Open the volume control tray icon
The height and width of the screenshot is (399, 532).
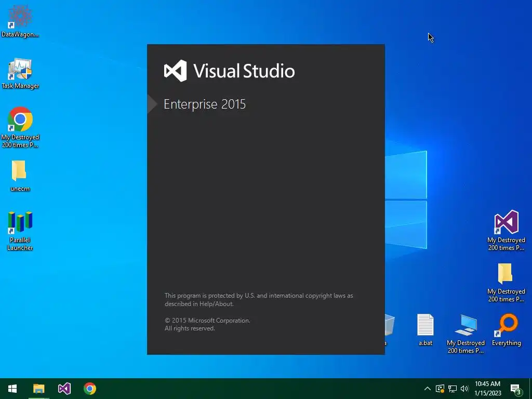pyautogui.click(x=464, y=389)
